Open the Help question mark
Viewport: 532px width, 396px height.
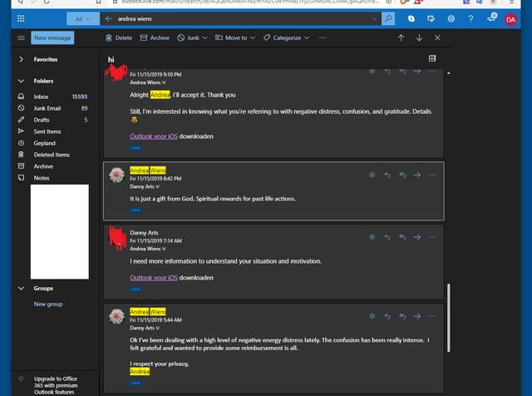[470, 18]
